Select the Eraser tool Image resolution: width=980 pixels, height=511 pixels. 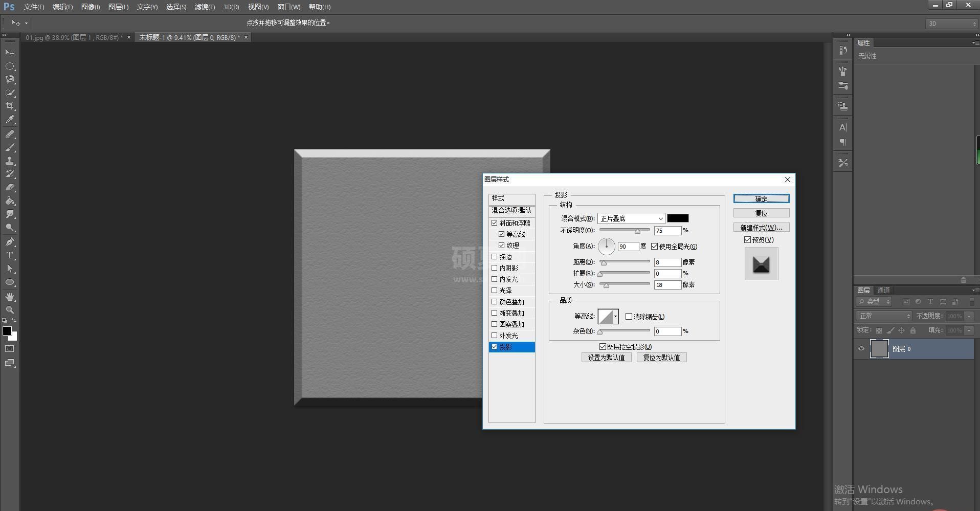pyautogui.click(x=10, y=187)
